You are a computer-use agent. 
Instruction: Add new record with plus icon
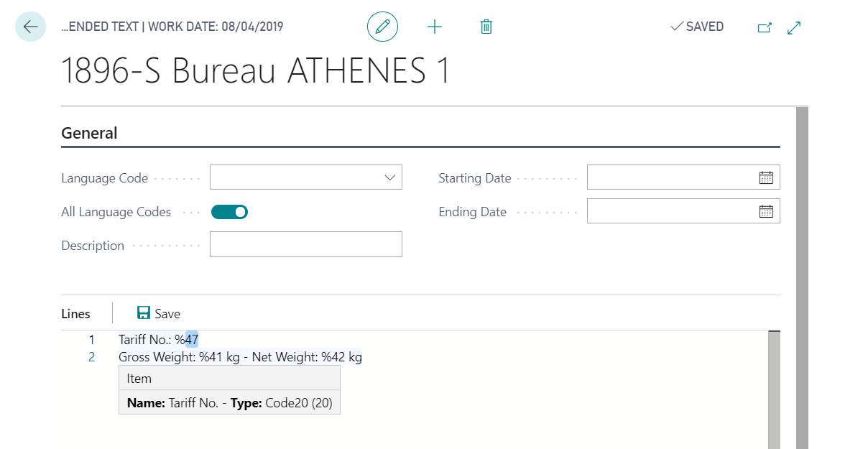[435, 27]
